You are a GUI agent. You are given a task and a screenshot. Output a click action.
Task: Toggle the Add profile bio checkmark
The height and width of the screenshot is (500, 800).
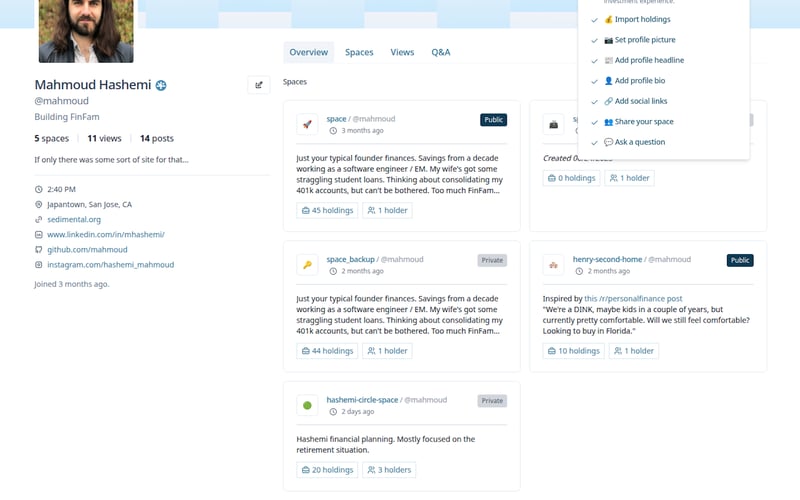tap(594, 81)
